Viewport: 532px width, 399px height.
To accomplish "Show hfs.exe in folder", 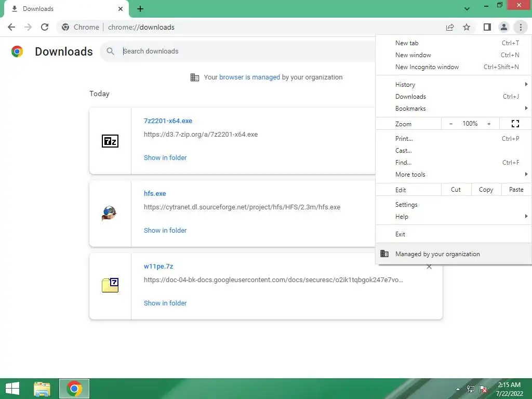I will (165, 230).
